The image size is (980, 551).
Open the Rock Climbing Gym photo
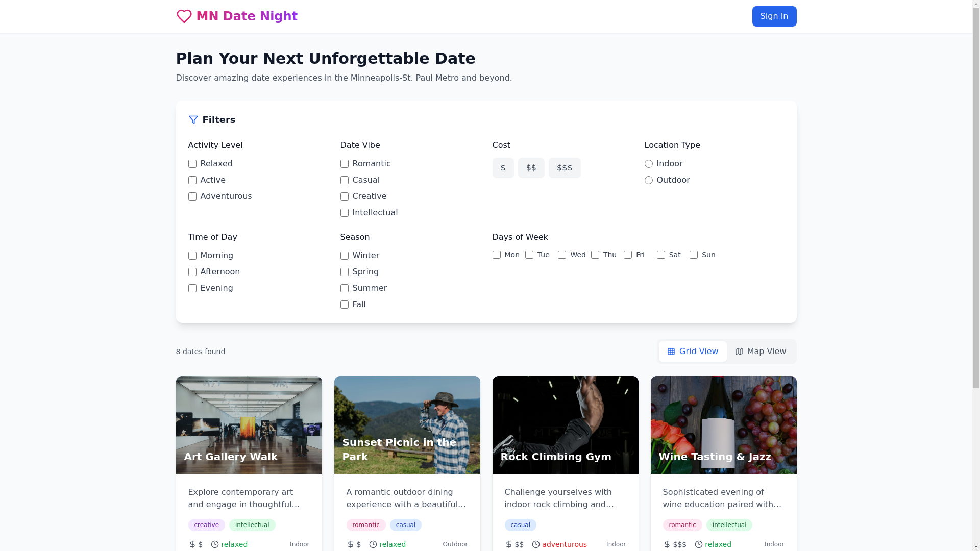pos(566,425)
